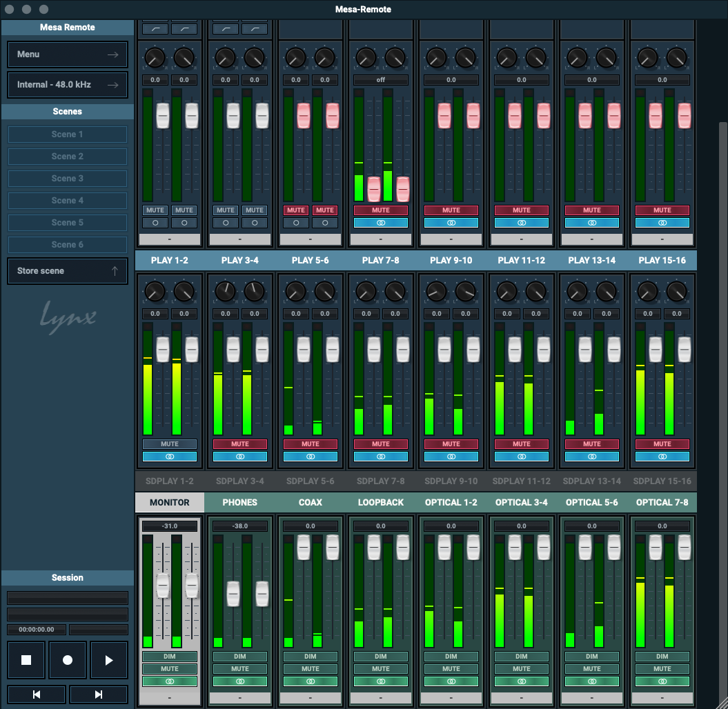This screenshot has height=709, width=728.
Task: Click the Stop button in Session transport
Action: [26, 660]
